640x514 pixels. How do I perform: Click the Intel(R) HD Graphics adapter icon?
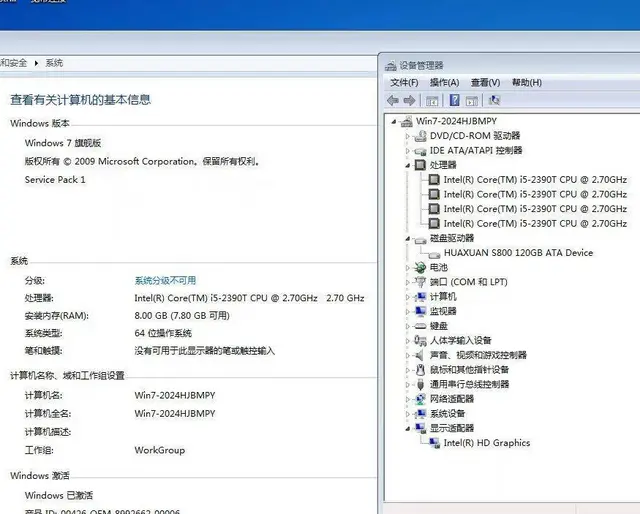434,443
